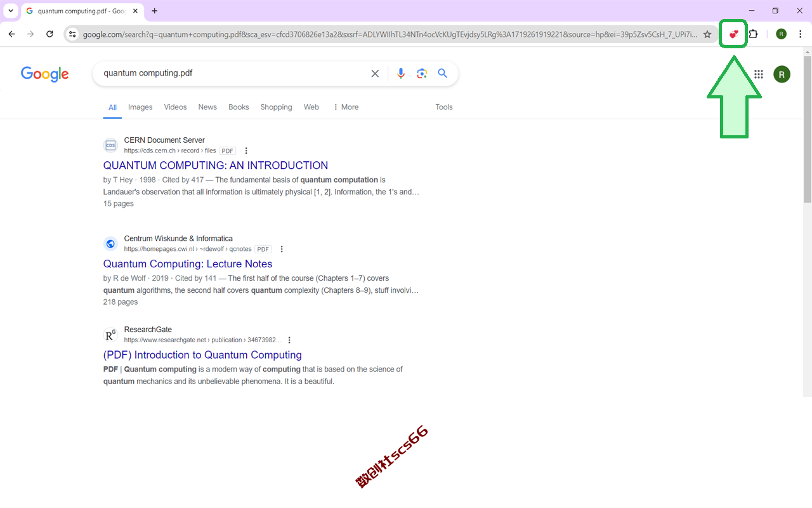Open a new tab with plus button

(155, 11)
